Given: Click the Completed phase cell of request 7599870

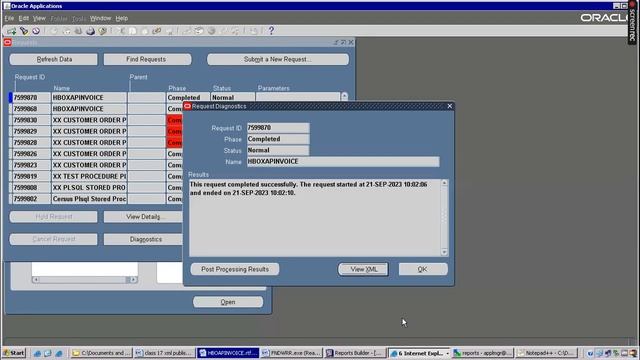Looking at the screenshot, I should coord(188,98).
